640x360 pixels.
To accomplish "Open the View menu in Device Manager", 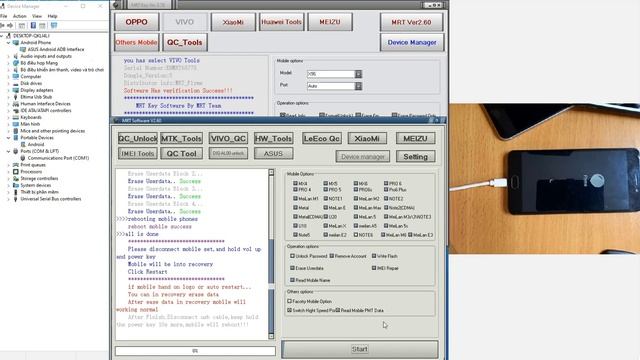I will (x=37, y=16).
